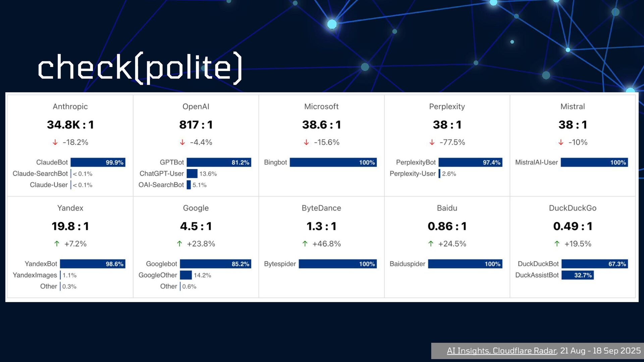Select the GPTBot 81.2% bar
644x362 pixels.
click(x=219, y=162)
